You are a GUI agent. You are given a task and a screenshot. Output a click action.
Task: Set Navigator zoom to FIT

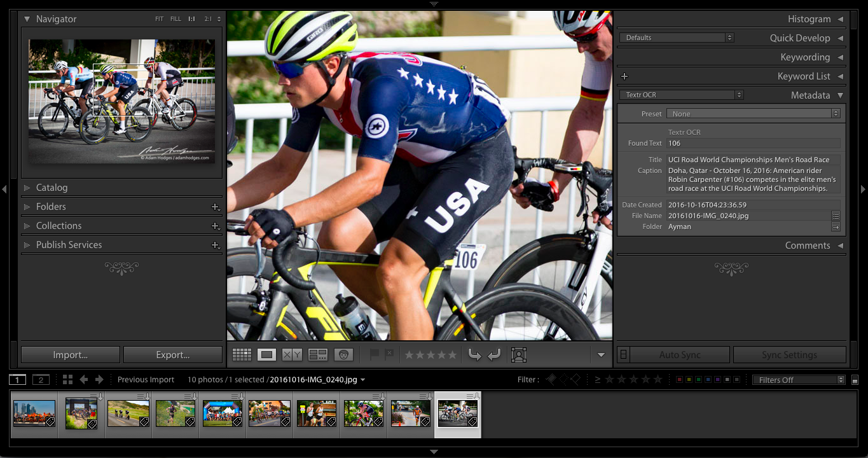pyautogui.click(x=160, y=19)
